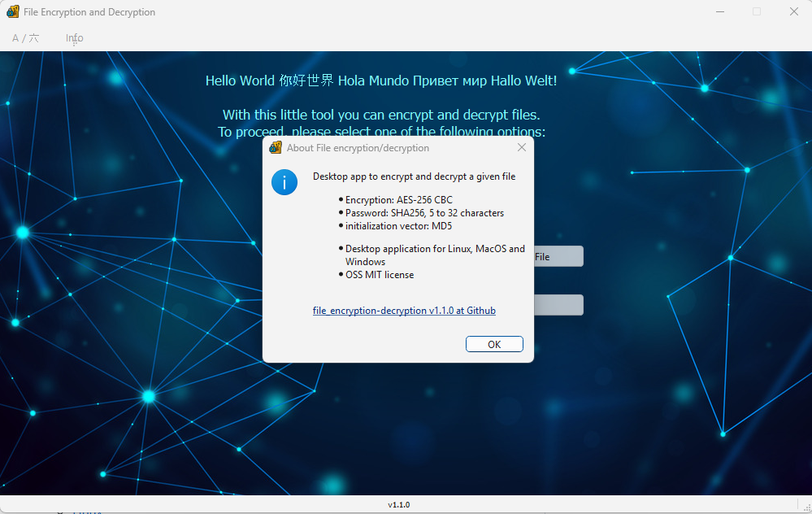Click the About dialog title text
Viewport: 812px width, 514px height.
click(358, 147)
